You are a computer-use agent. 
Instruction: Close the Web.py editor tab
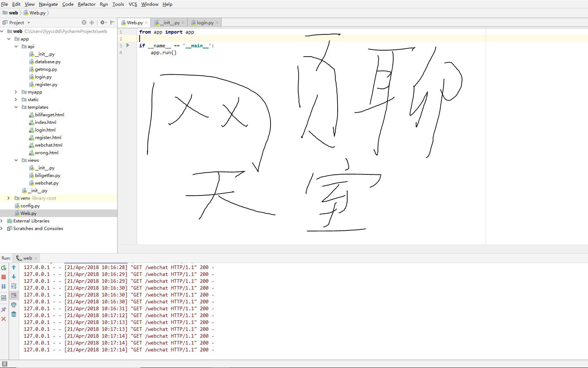pyautogui.click(x=146, y=23)
